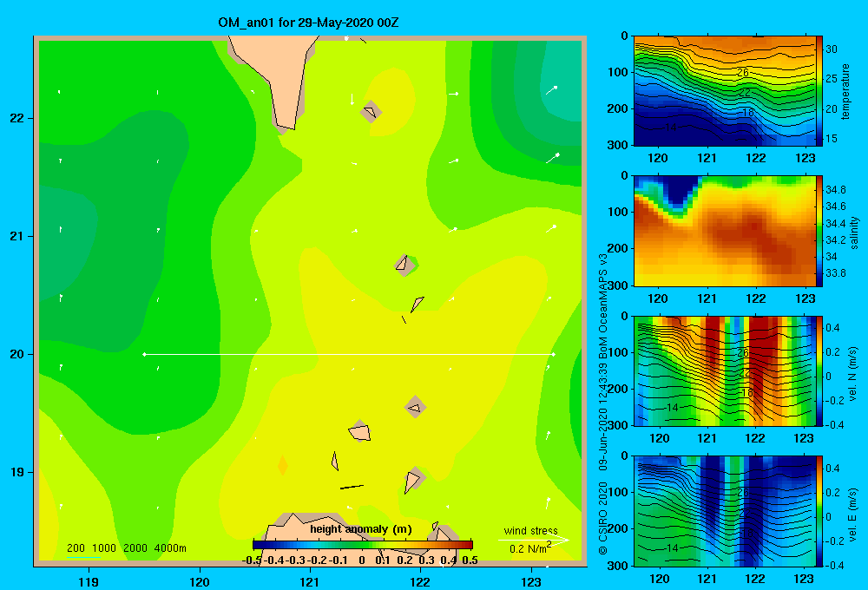Click the "salinity" color bar axis label
Screen dimensions: 868x590
854,233
